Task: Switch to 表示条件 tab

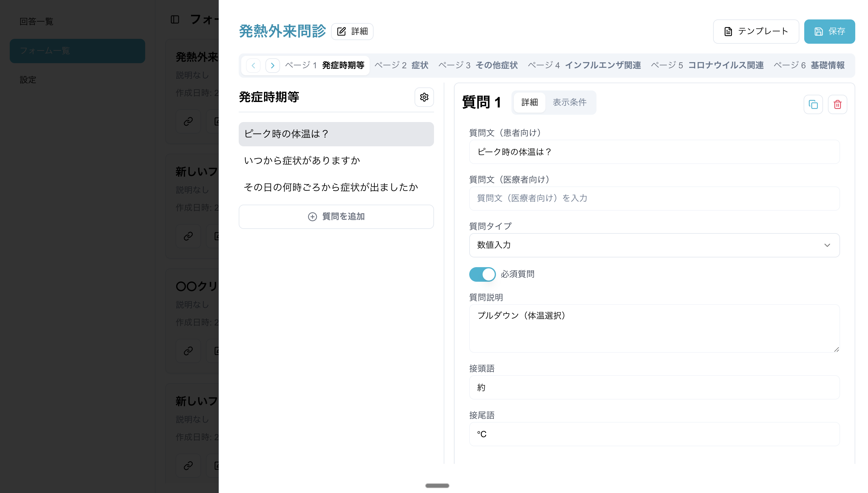Action: tap(569, 102)
